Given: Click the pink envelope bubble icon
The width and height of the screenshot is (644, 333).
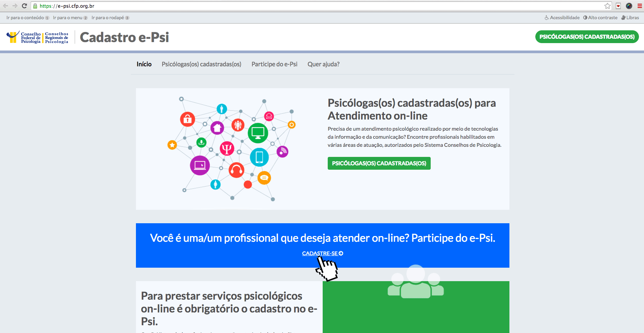Looking at the screenshot, I should pos(269,116).
